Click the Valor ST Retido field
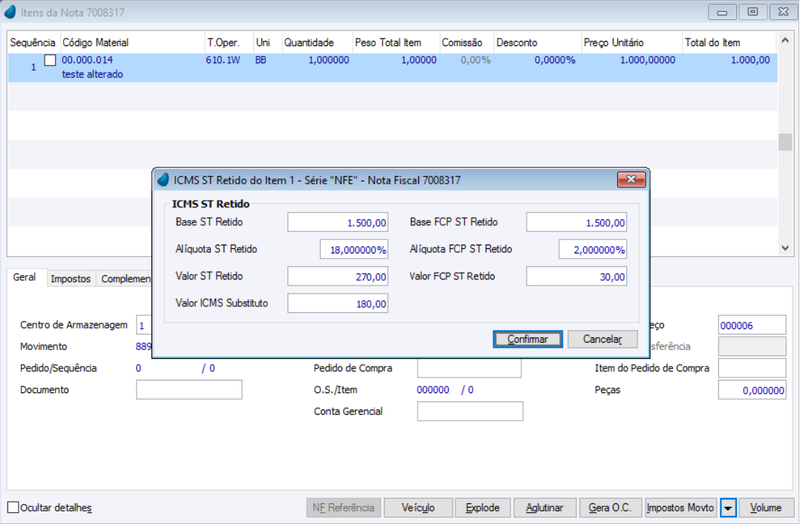800x524 pixels. click(x=338, y=277)
